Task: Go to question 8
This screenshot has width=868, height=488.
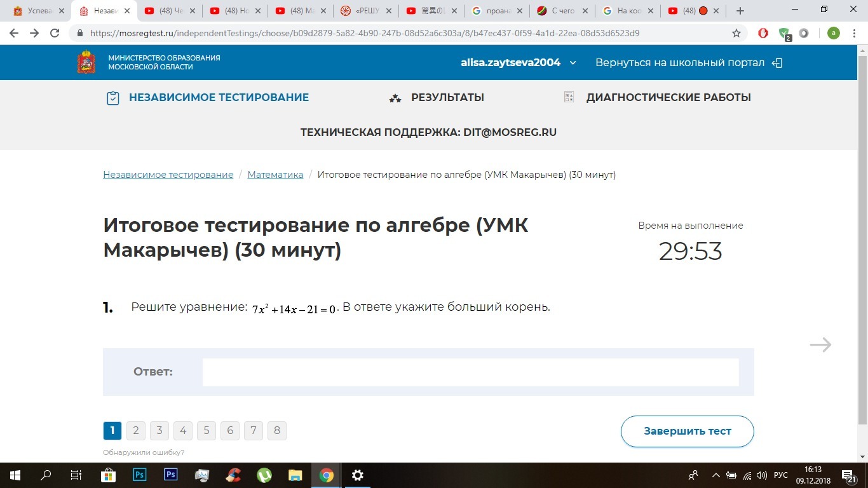Action: click(x=276, y=431)
